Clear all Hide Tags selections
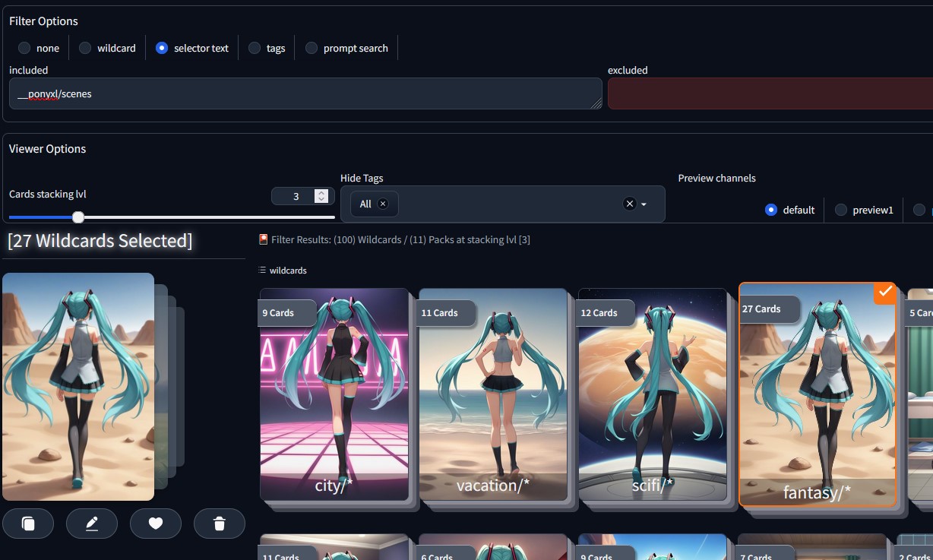This screenshot has height=560, width=933. [629, 204]
